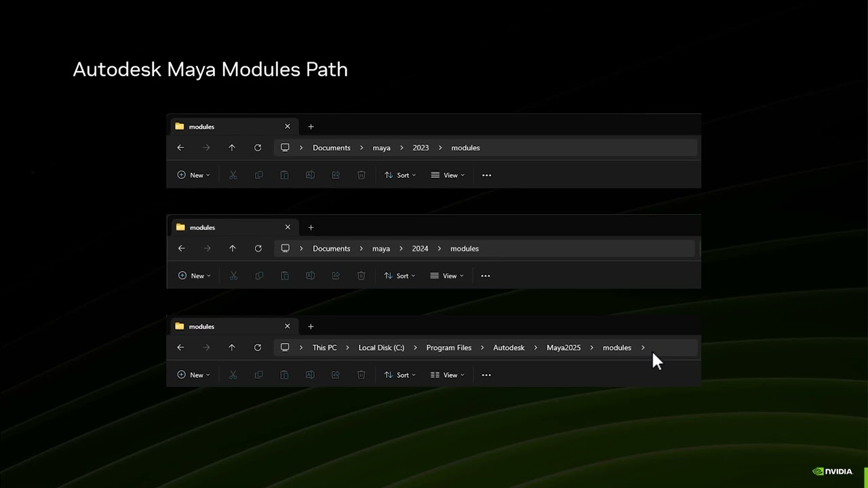Refresh the 2024 modules window

pyautogui.click(x=258, y=249)
